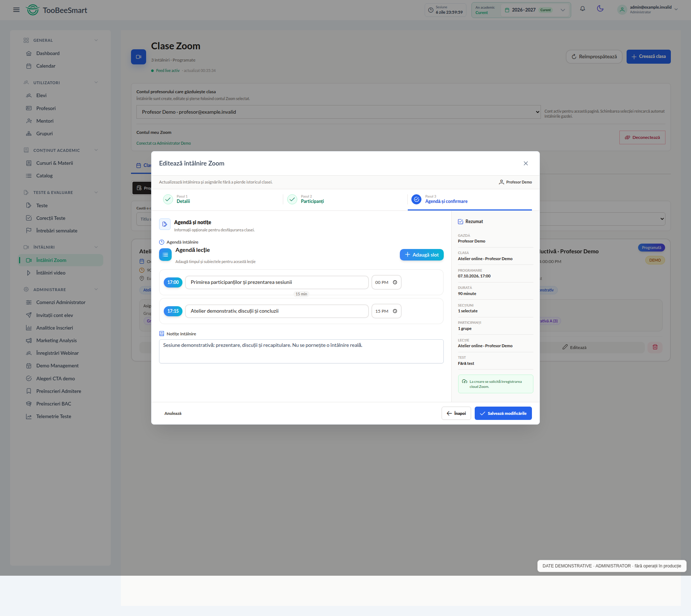Open clock picker for 17:15 slot
The width and height of the screenshot is (691, 616).
pyautogui.click(x=395, y=311)
